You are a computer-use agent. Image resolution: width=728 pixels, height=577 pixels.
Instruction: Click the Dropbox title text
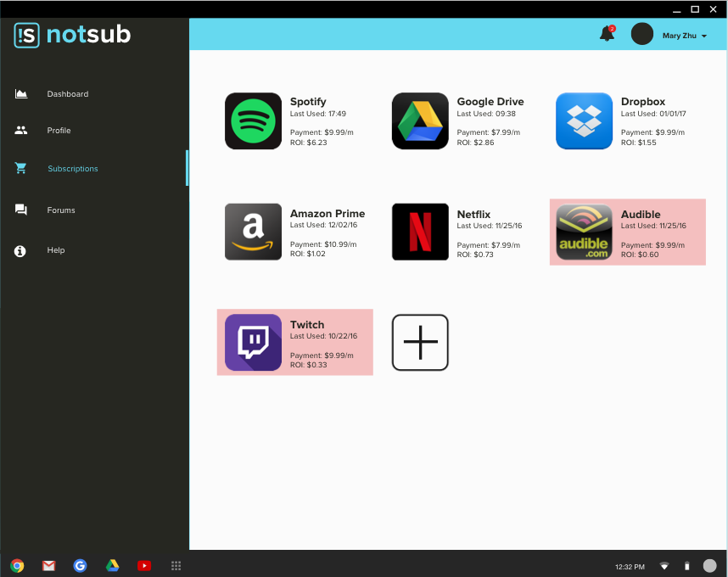pyautogui.click(x=643, y=102)
